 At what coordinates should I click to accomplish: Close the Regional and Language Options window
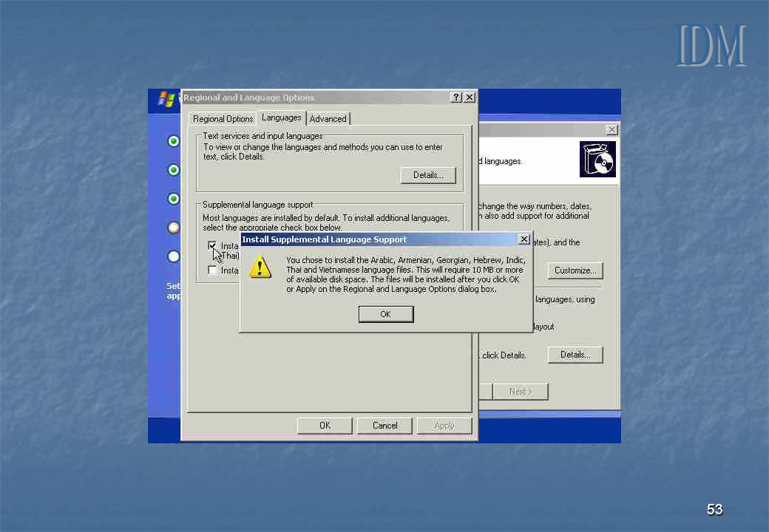(x=470, y=97)
